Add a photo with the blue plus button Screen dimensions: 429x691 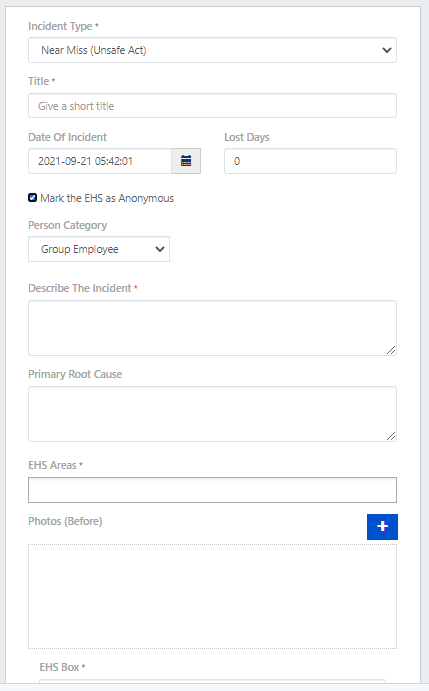[382, 527]
